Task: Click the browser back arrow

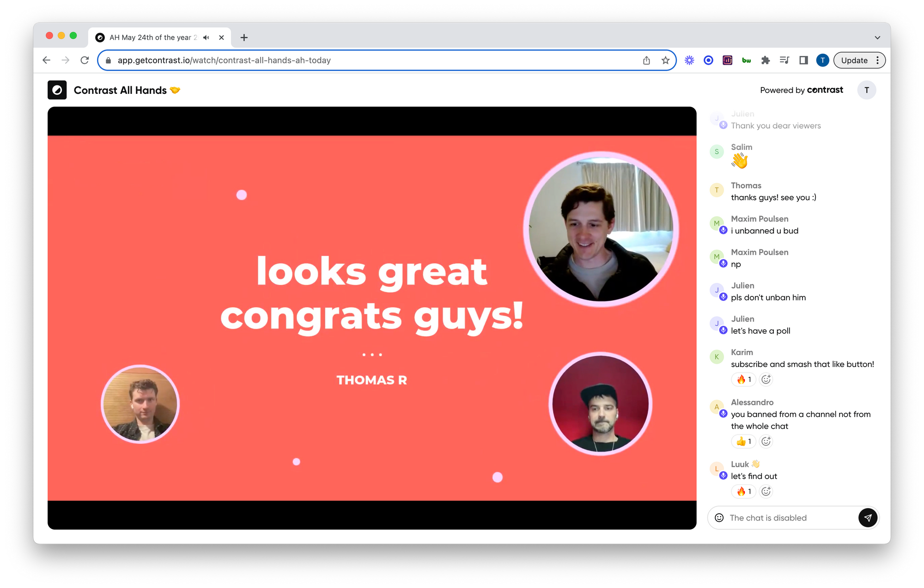Action: pos(46,60)
